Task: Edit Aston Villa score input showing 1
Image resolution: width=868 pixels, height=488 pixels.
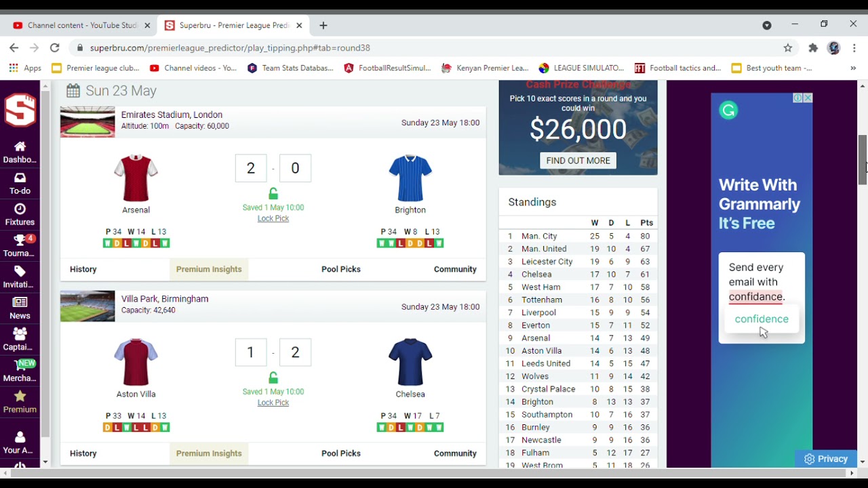Action: (251, 352)
